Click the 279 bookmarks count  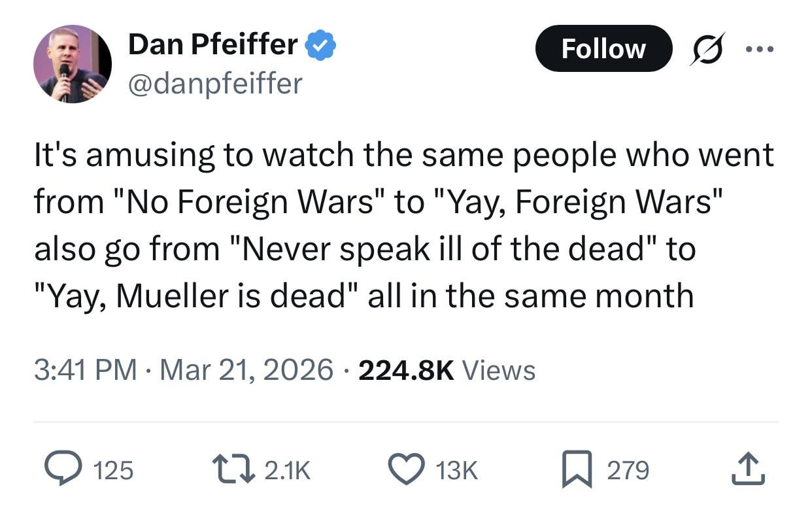(x=628, y=470)
